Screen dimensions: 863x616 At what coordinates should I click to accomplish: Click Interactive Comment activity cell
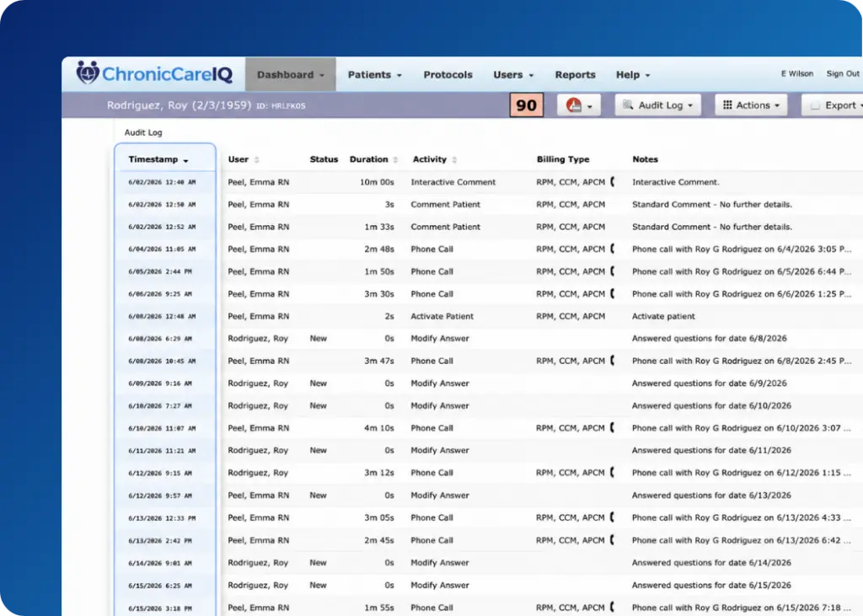pos(453,182)
